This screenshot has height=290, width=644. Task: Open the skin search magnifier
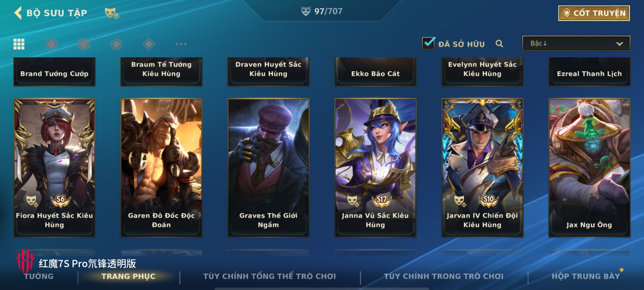pyautogui.click(x=499, y=44)
